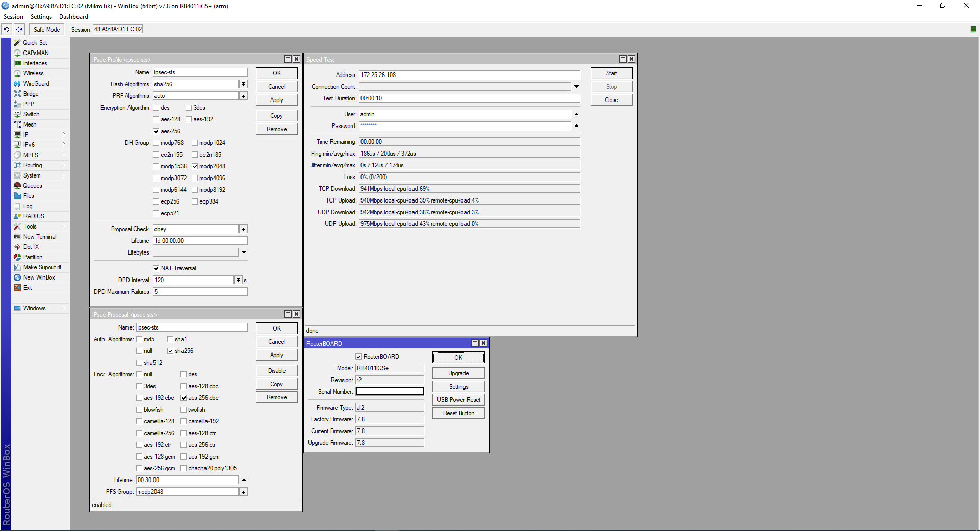The height and width of the screenshot is (531, 980).
Task: Uncheck modp2048 DH Group
Action: [x=195, y=166]
